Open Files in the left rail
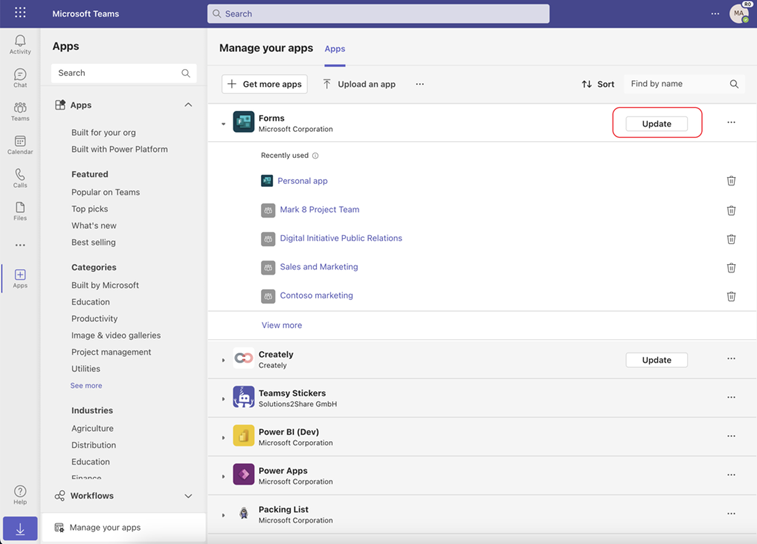Viewport: 757px width, 544px height. 20,211
